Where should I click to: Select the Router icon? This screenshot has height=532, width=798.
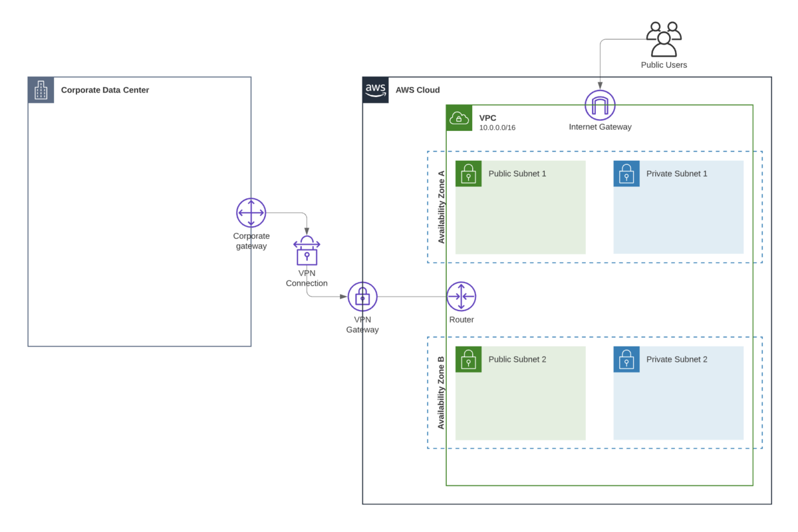[461, 297]
